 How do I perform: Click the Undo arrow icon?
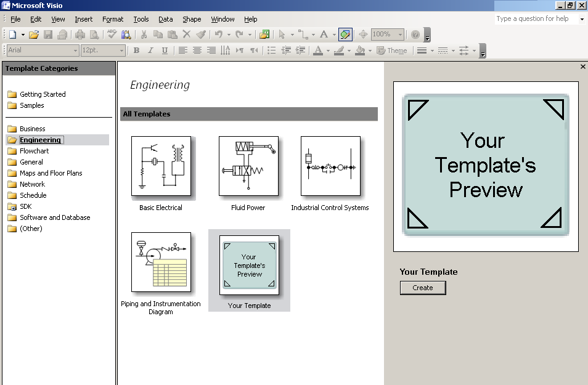(219, 34)
